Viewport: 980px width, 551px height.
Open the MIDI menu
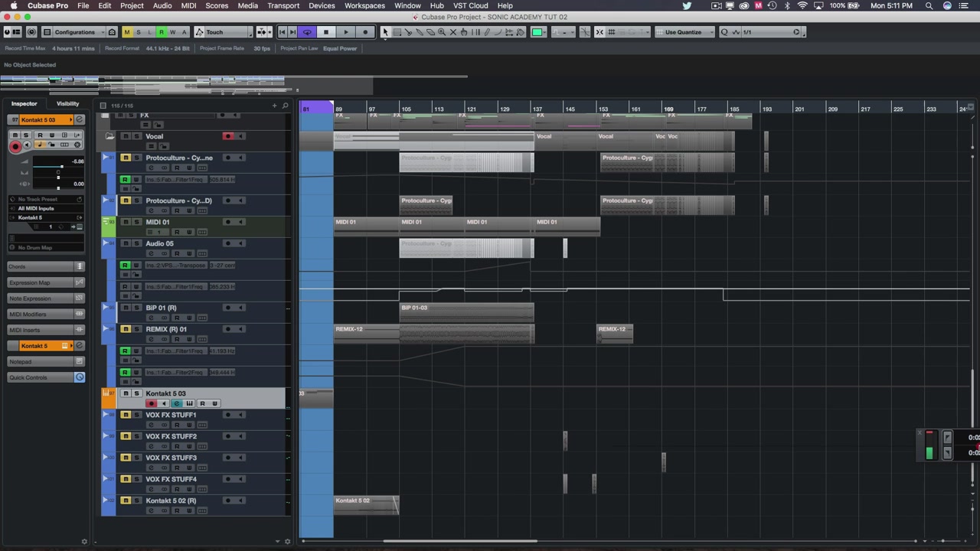(x=188, y=5)
